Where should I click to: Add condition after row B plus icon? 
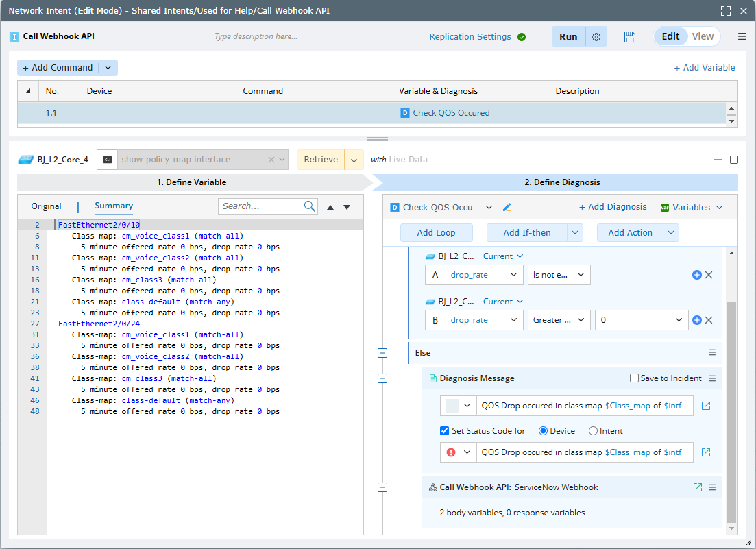click(697, 320)
